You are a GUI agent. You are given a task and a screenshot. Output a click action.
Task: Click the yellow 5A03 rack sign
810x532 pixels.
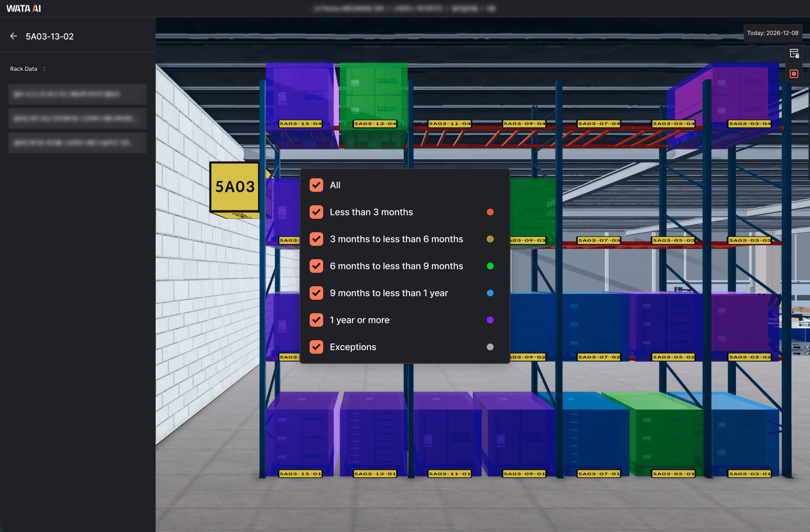[235, 186]
